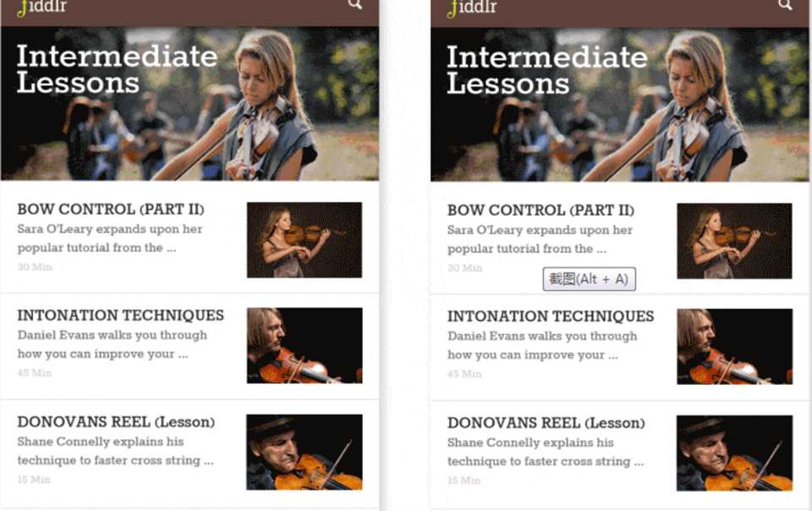Open Donovans Reel thumbnail in right panel
This screenshot has height=511, width=812.
(734, 453)
